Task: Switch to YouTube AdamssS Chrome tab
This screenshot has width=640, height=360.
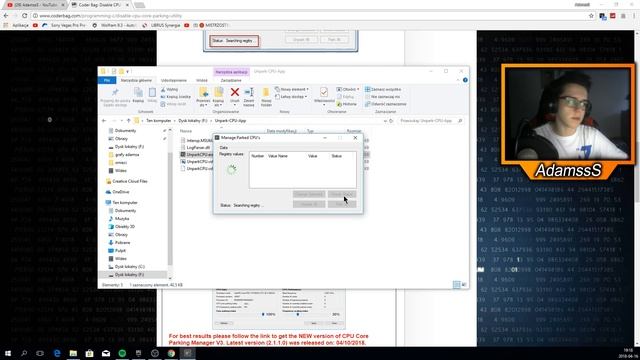Action: (x=35, y=5)
